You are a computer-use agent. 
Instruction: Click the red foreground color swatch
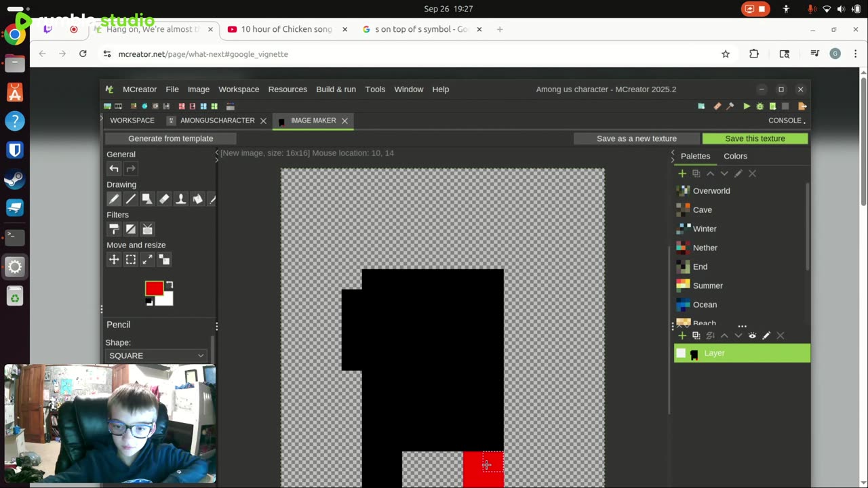click(154, 289)
